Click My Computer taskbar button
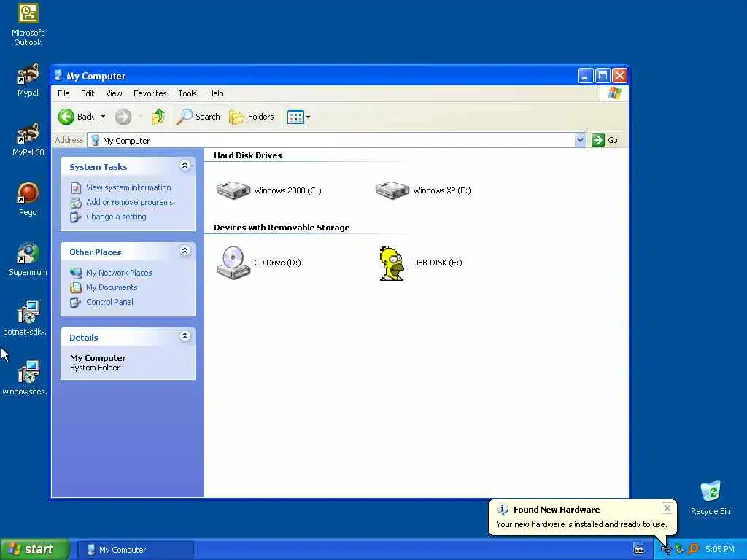 click(x=136, y=550)
